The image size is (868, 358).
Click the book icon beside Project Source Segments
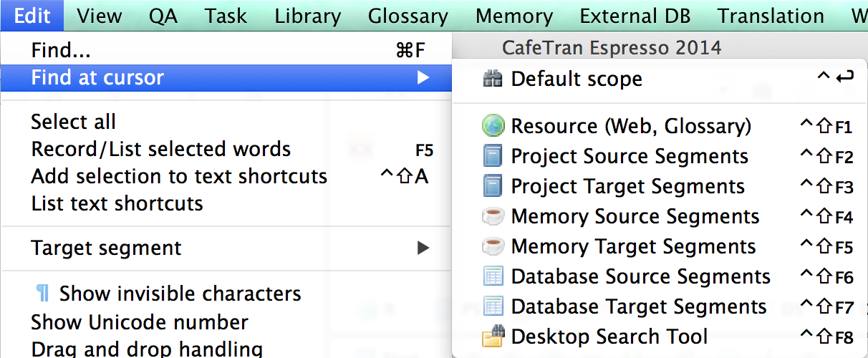(493, 157)
